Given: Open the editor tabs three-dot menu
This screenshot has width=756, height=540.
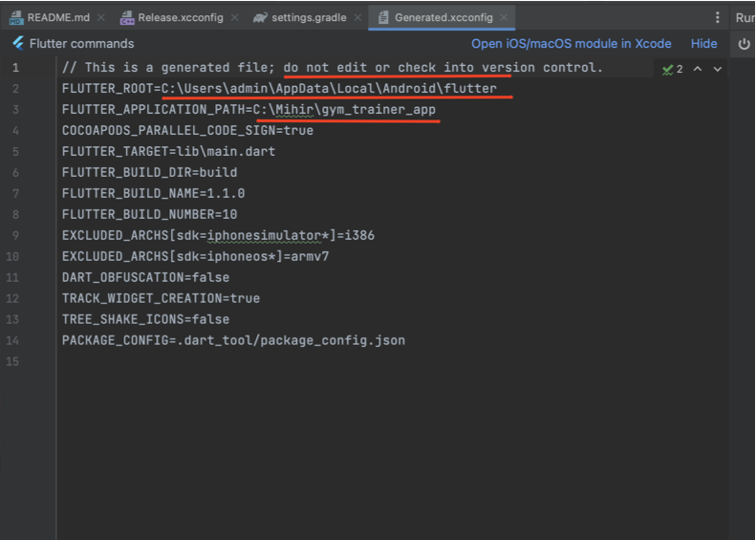Looking at the screenshot, I should pyautogui.click(x=718, y=17).
